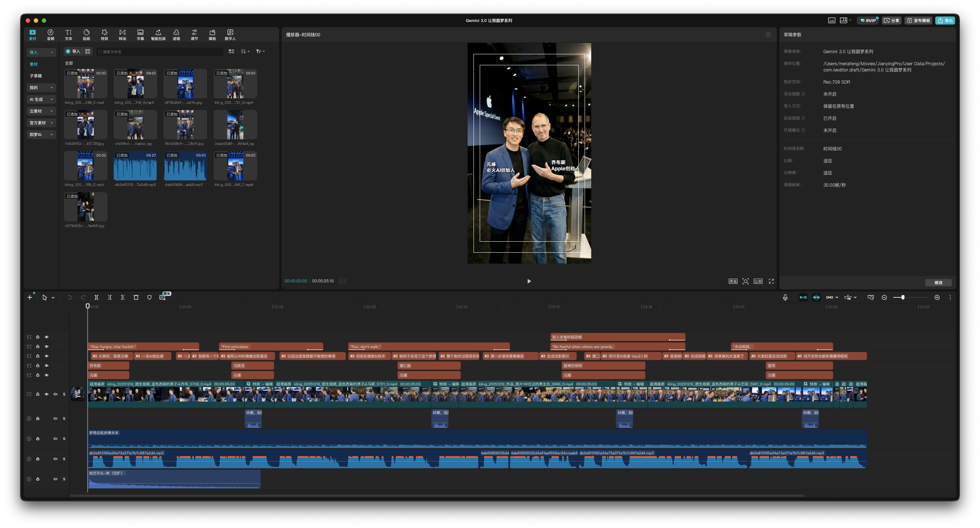Solo the 综艺开头 audio track
The width and height of the screenshot is (980, 528).
(64, 479)
